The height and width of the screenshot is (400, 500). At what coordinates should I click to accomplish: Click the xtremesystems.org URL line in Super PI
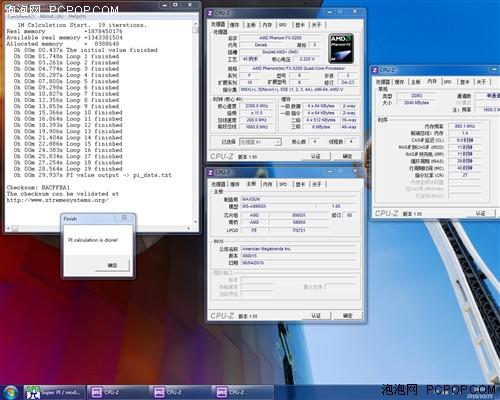(58, 200)
